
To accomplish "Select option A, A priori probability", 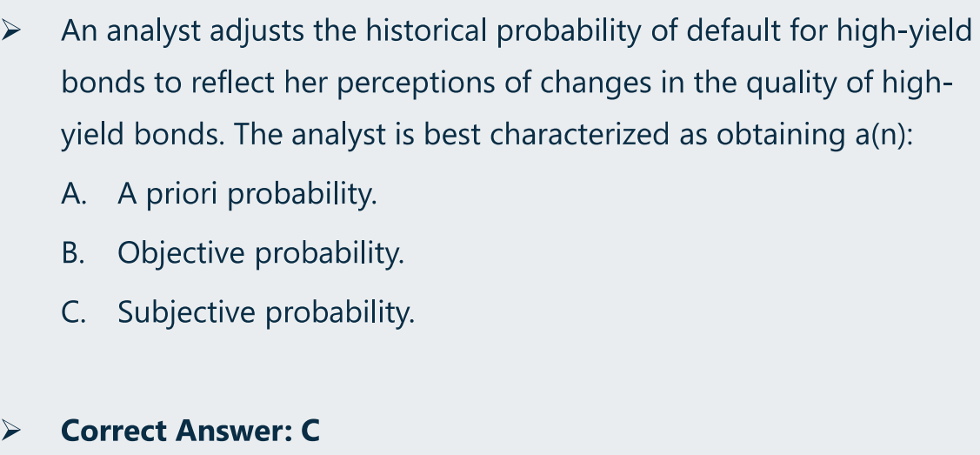I will 219,194.
